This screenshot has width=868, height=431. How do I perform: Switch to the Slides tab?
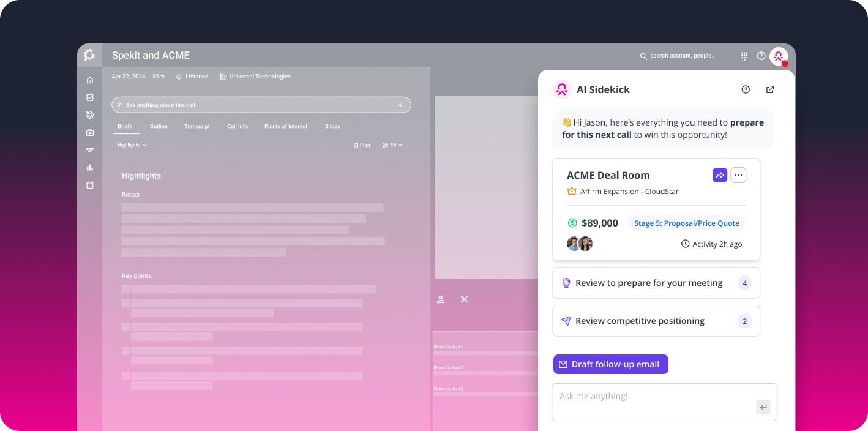[332, 126]
